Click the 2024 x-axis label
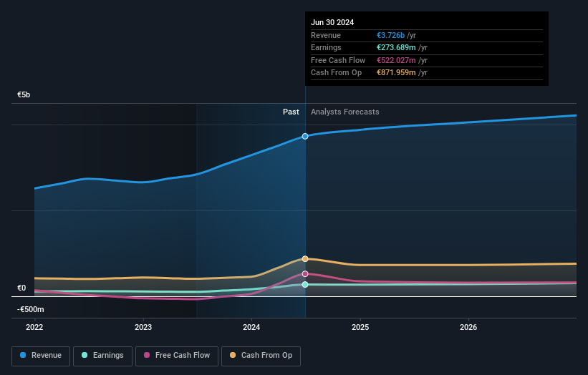This screenshot has height=375, width=588. click(251, 328)
